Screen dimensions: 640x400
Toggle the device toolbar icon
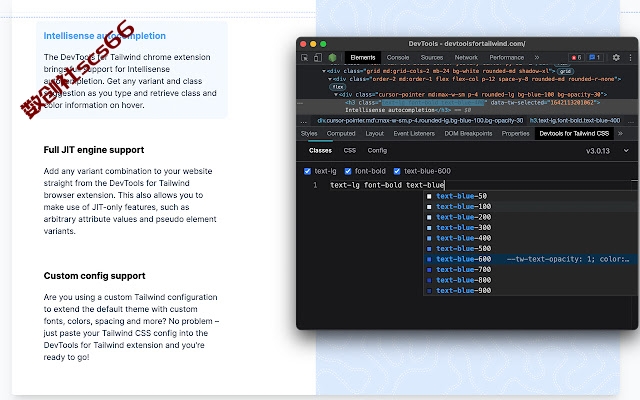tap(318, 58)
